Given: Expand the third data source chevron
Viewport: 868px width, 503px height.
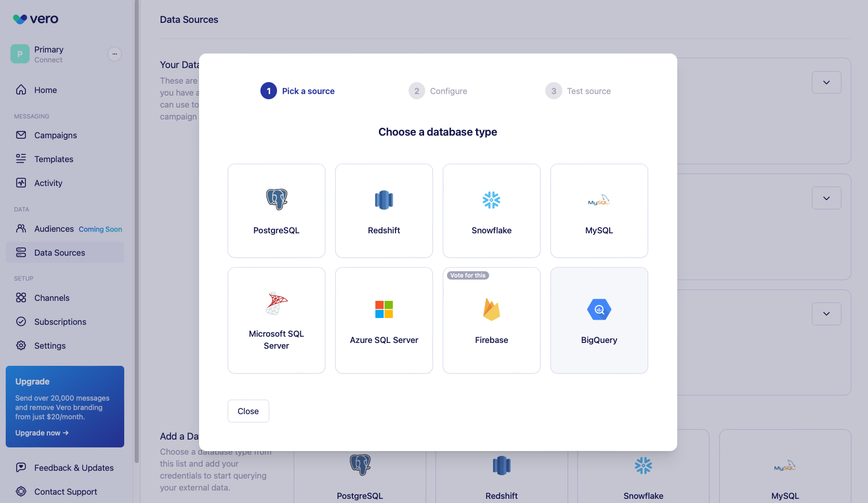Looking at the screenshot, I should [x=826, y=313].
